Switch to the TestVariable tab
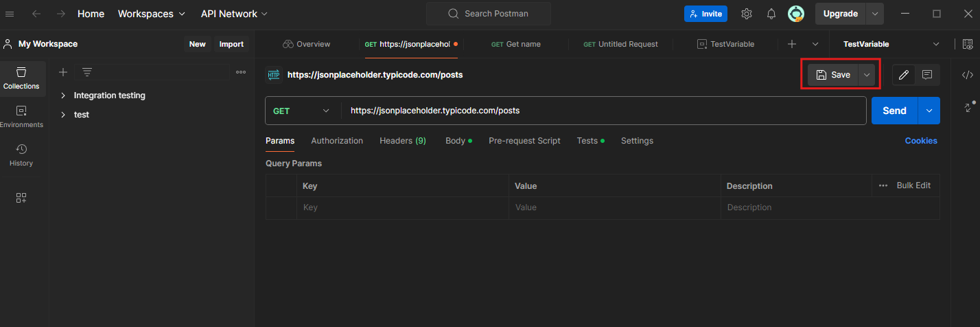 click(725, 44)
